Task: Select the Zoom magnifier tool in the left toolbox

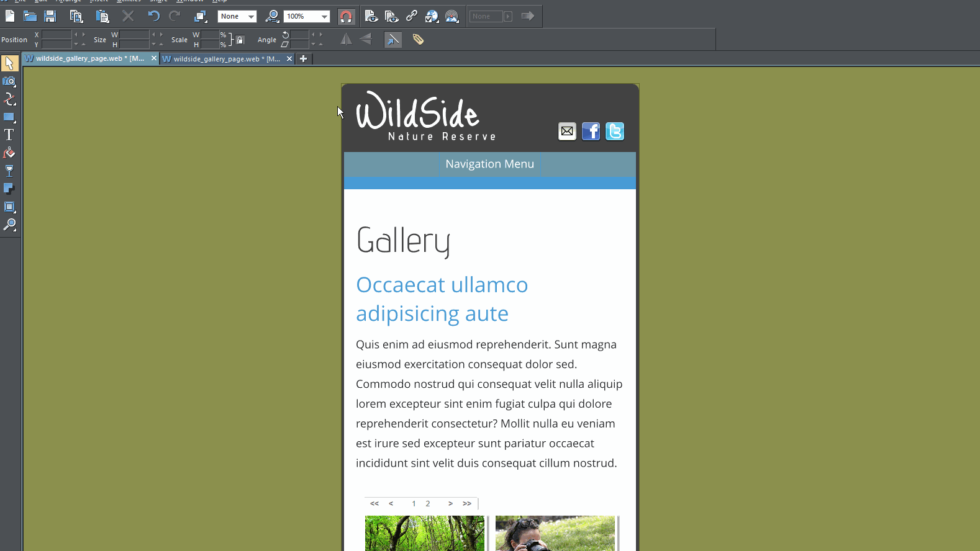Action: coord(9,225)
